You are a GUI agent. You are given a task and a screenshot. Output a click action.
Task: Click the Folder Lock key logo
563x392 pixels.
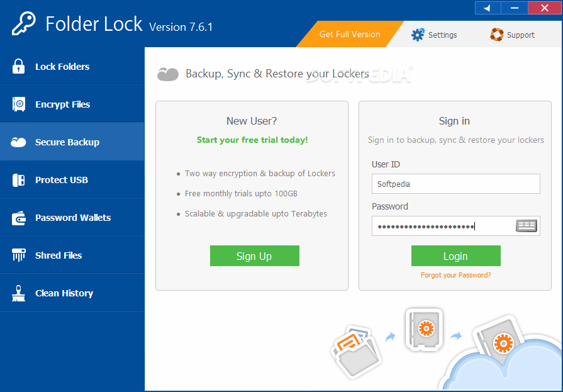[23, 24]
